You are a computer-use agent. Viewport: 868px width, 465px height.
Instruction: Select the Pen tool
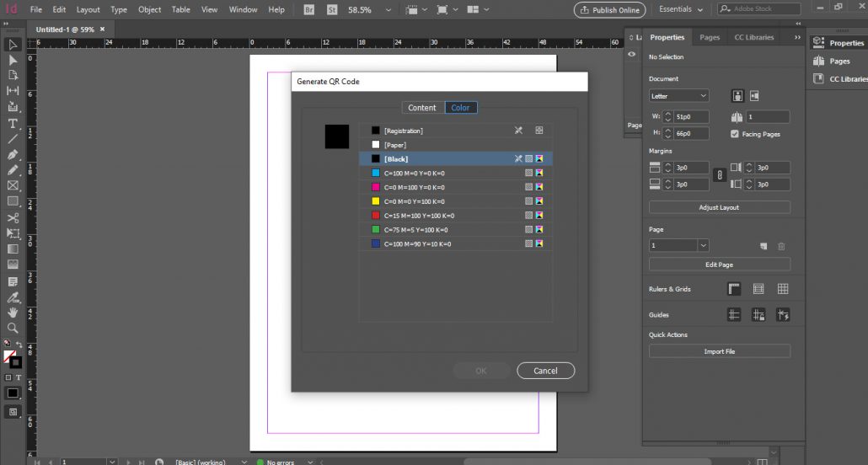[x=13, y=154]
